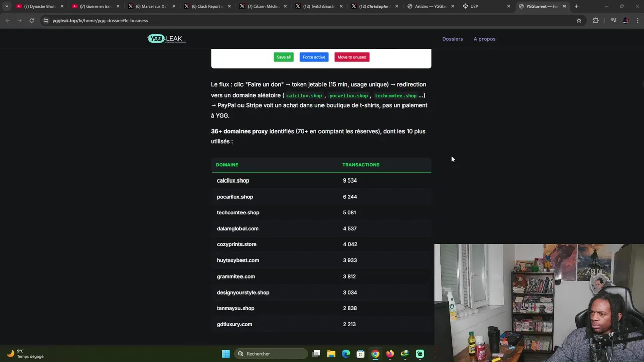Image resolution: width=644 pixels, height=362 pixels.
Task: Open Firefox from the taskbar
Action: pyautogui.click(x=390, y=354)
